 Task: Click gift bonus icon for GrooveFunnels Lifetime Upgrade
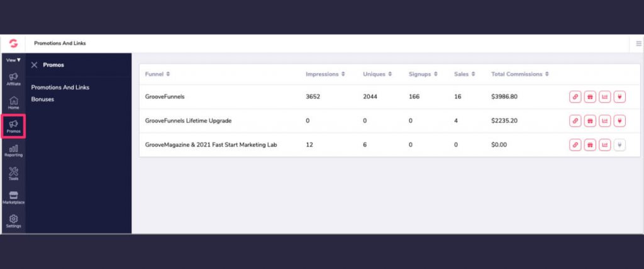590,121
